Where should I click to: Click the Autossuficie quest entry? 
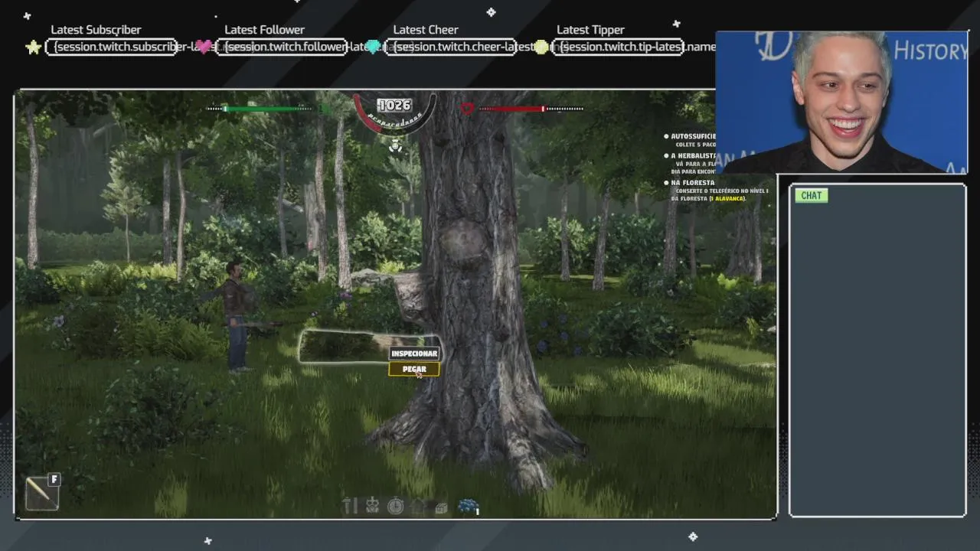690,140
